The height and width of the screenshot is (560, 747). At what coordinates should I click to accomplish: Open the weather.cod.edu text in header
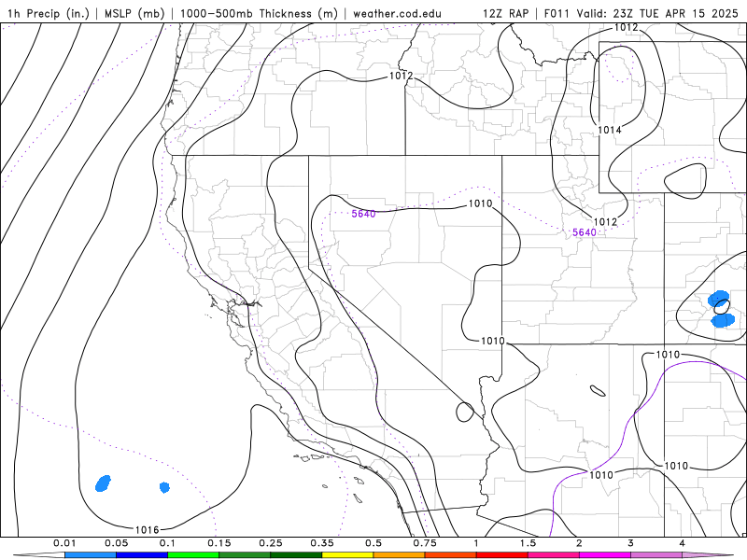pyautogui.click(x=397, y=14)
